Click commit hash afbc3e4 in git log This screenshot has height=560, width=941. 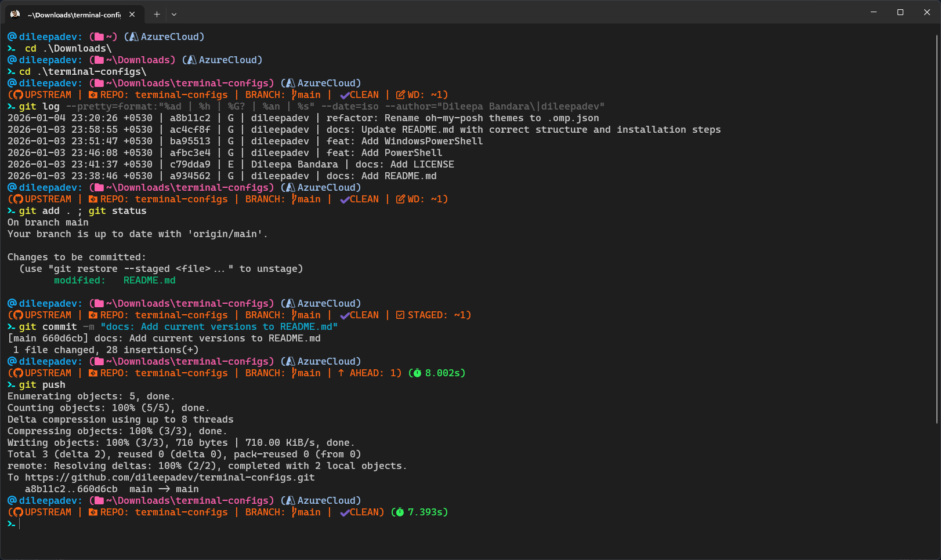click(x=190, y=153)
